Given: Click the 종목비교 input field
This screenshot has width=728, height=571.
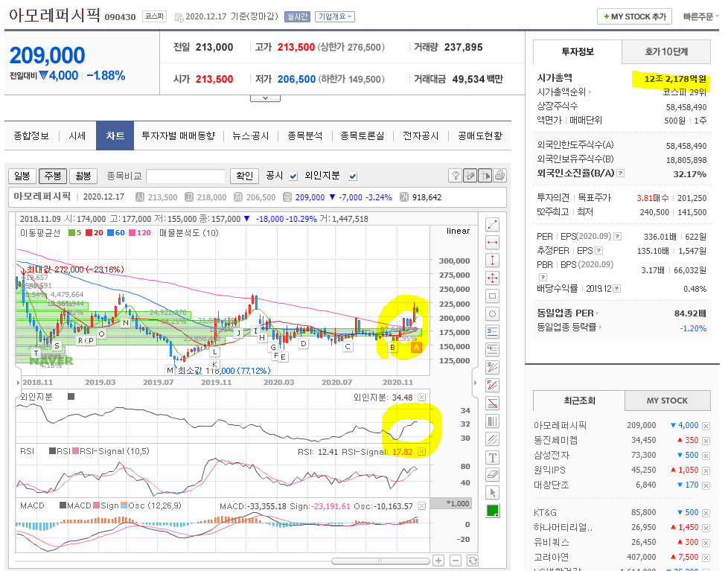Looking at the screenshot, I should tap(185, 176).
